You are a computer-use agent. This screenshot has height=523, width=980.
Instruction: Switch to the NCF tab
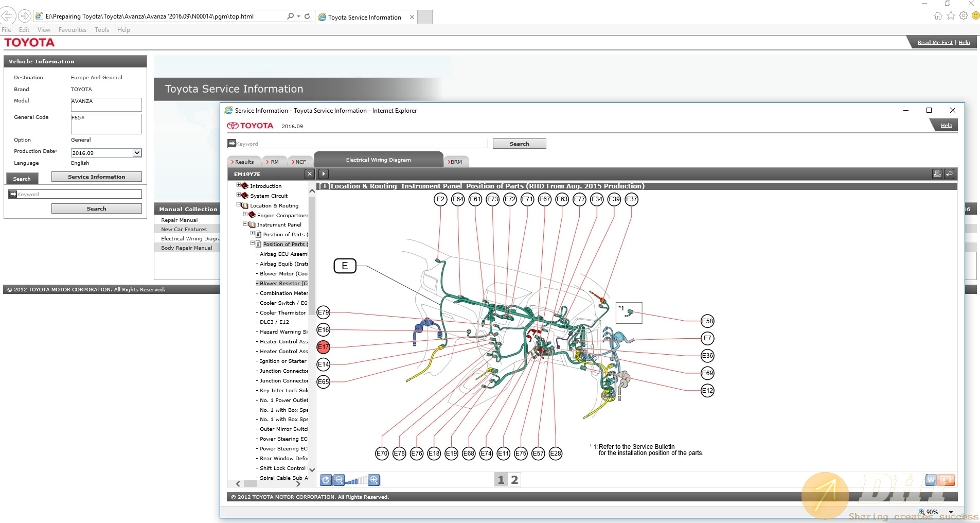[x=300, y=162]
